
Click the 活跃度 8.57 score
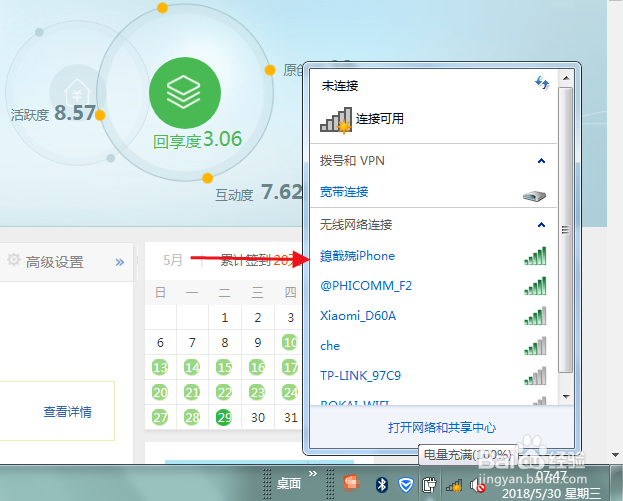(53, 113)
